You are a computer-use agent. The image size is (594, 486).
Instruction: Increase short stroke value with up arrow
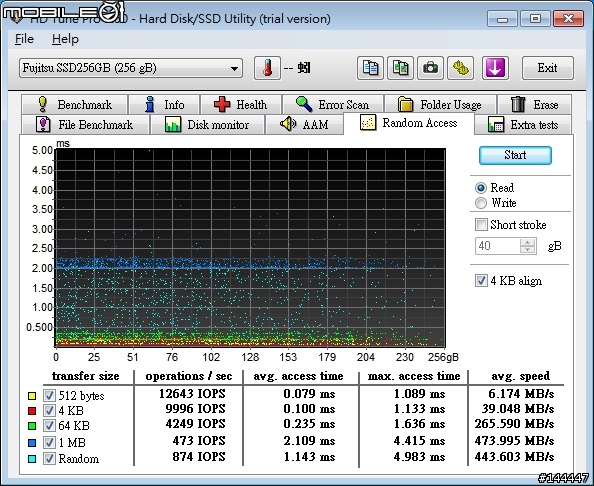point(527,242)
